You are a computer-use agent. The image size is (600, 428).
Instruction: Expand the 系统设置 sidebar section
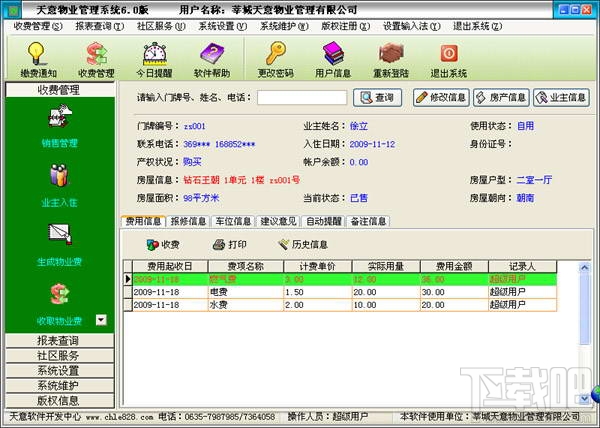pyautogui.click(x=60, y=370)
